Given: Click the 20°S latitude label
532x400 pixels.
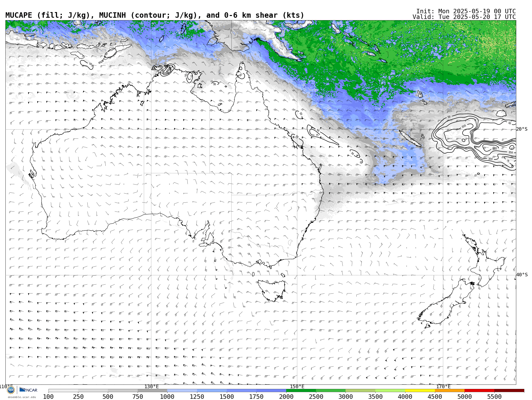Looking at the screenshot, I should pyautogui.click(x=522, y=129).
